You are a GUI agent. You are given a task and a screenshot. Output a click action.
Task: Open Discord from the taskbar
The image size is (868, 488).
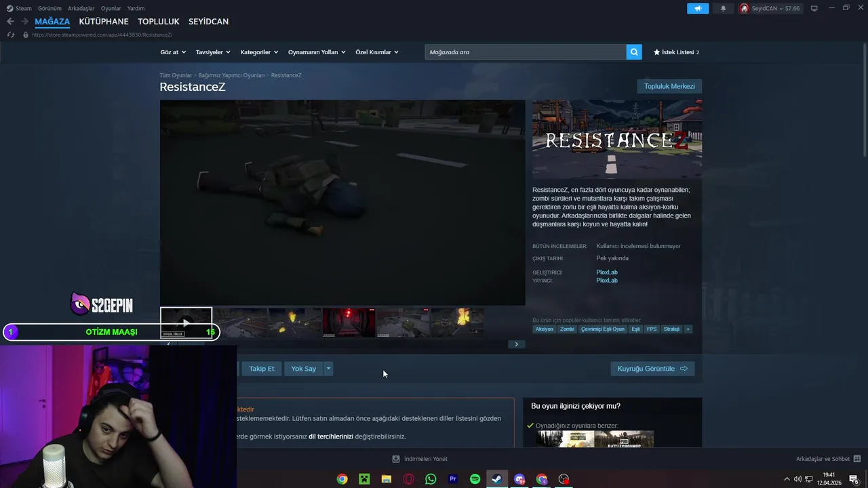(x=519, y=479)
